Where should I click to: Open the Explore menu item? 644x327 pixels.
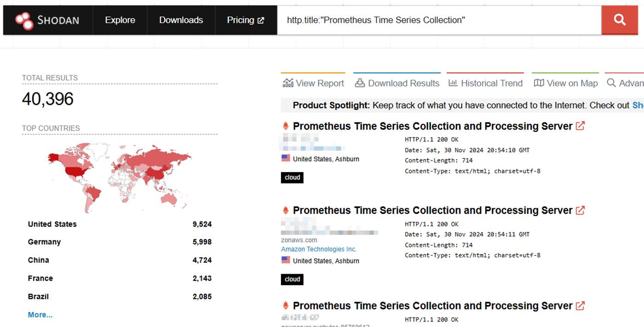click(120, 20)
